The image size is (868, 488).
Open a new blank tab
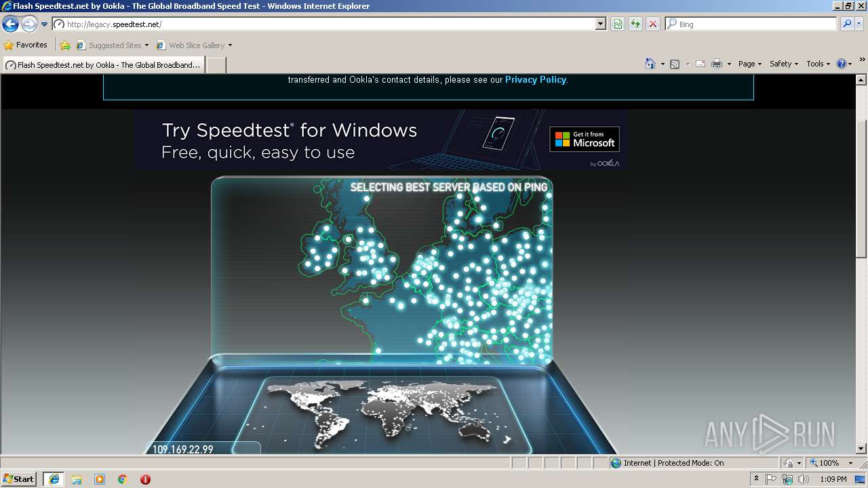[216, 65]
